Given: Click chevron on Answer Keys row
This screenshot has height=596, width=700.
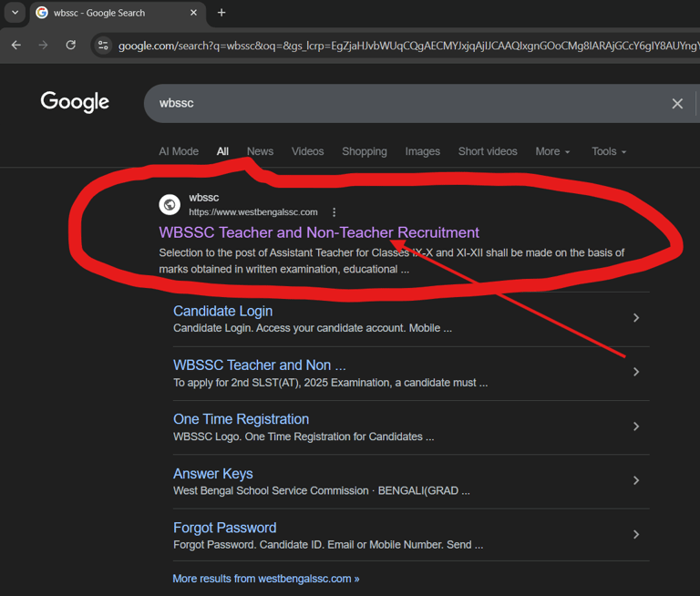Looking at the screenshot, I should tap(636, 480).
